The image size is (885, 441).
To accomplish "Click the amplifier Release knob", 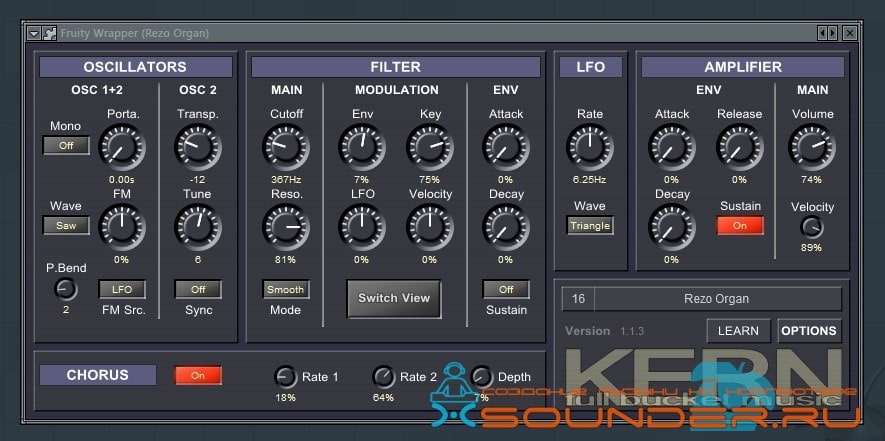I will coord(740,147).
